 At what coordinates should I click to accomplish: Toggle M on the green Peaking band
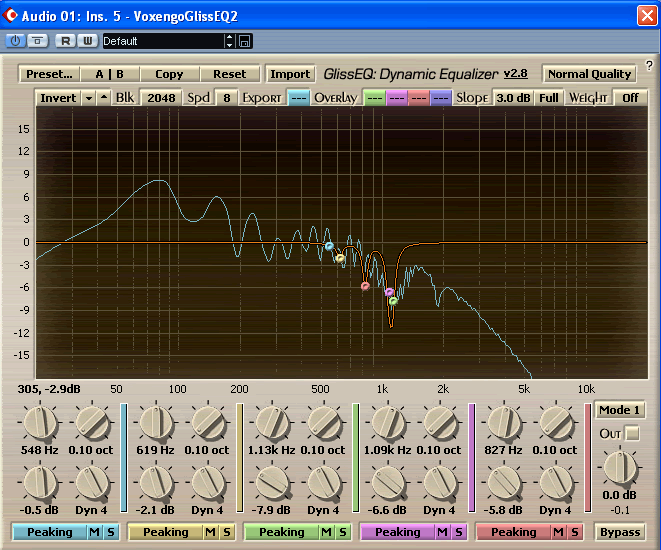[x=326, y=532]
